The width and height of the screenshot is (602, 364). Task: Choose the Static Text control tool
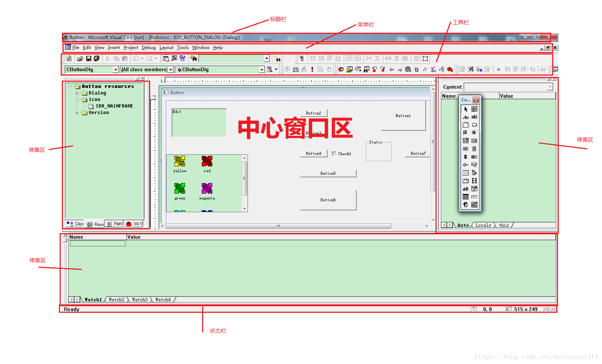click(466, 117)
